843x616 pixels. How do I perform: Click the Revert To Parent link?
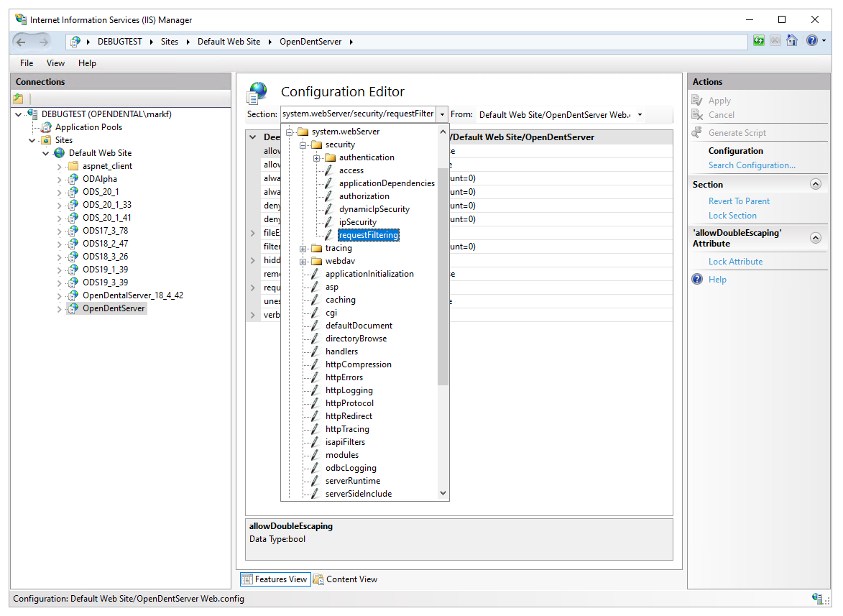coord(739,201)
